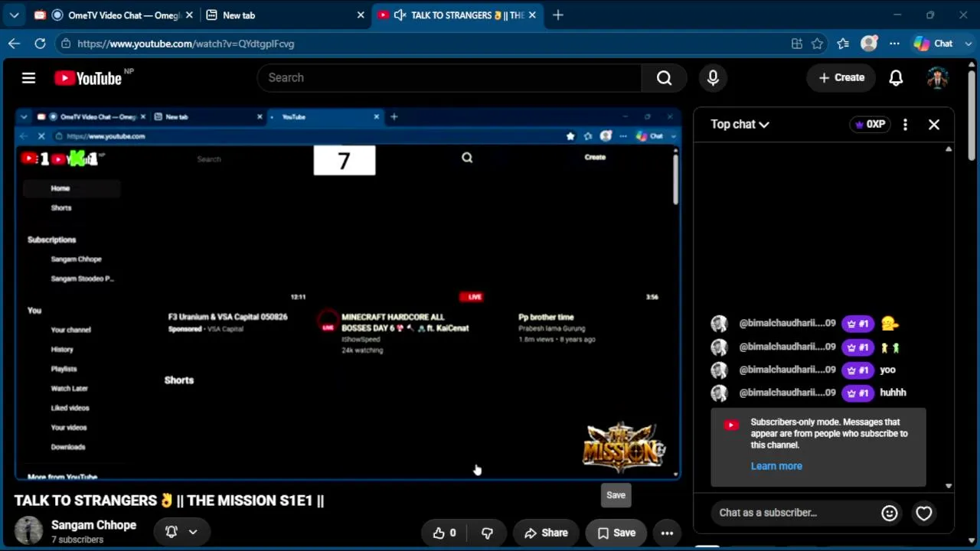Send a heart reaction in chat
This screenshot has height=551, width=980.
(924, 513)
